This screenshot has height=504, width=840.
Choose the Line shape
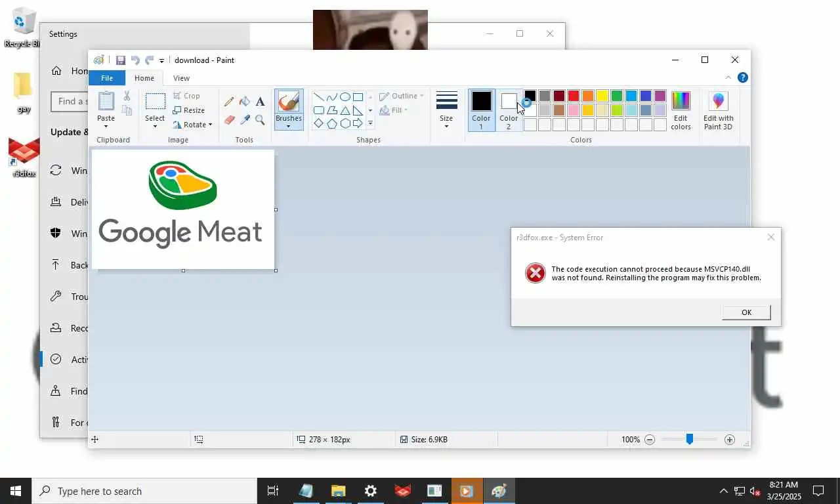pyautogui.click(x=318, y=96)
